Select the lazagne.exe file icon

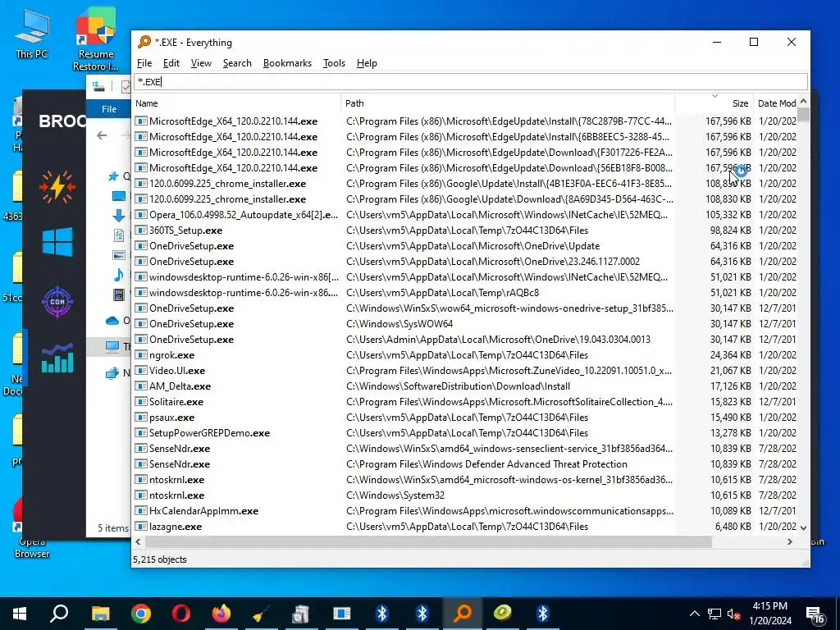click(141, 526)
